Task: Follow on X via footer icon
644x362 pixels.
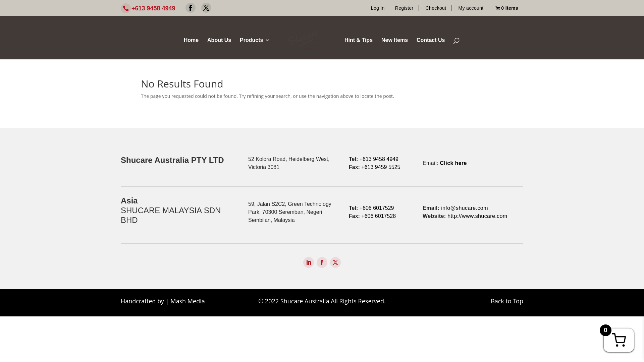Action: [335, 262]
